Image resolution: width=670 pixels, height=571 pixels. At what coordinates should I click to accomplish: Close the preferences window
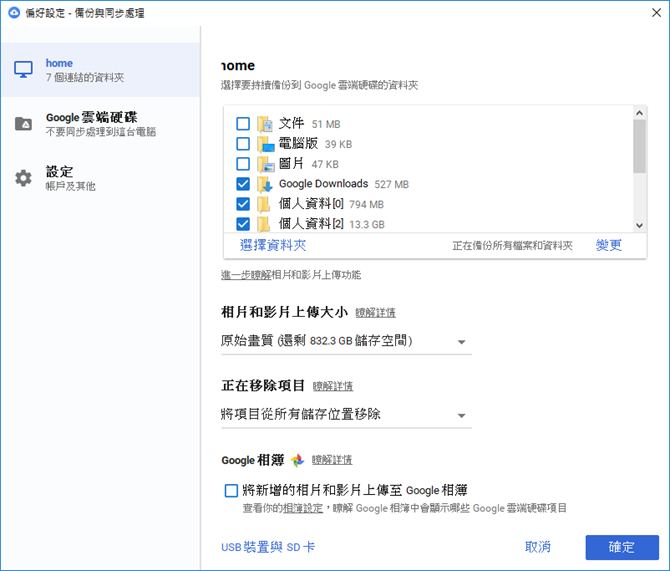tap(656, 13)
